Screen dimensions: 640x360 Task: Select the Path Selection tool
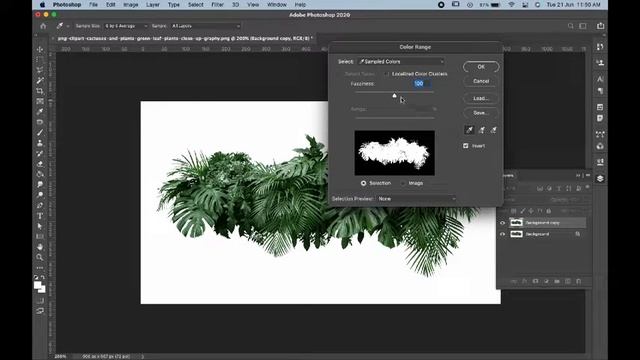click(x=40, y=226)
